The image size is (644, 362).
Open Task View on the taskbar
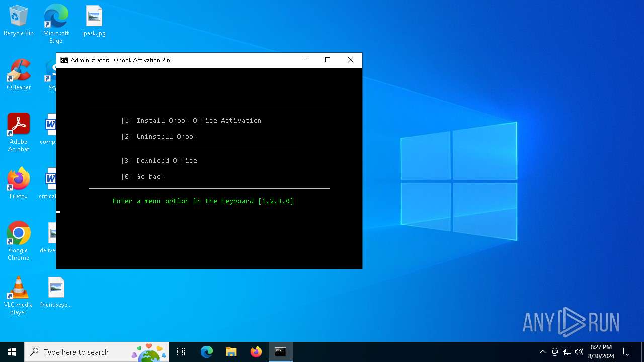181,352
